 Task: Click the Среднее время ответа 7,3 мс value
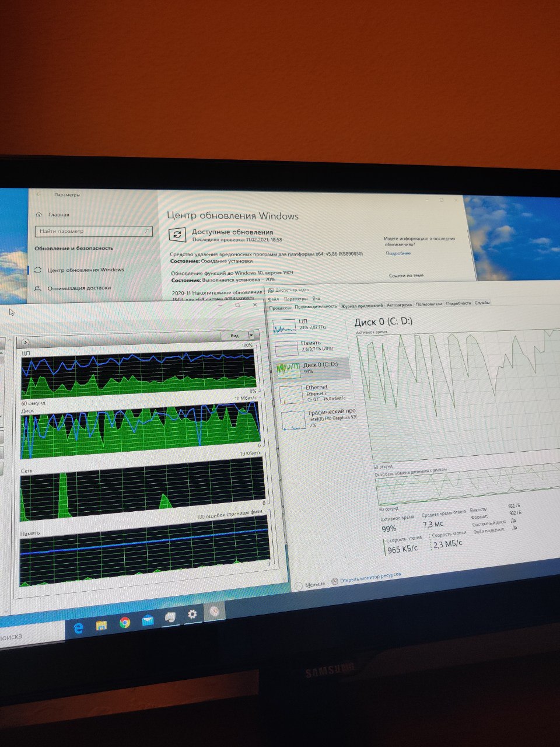tap(433, 524)
